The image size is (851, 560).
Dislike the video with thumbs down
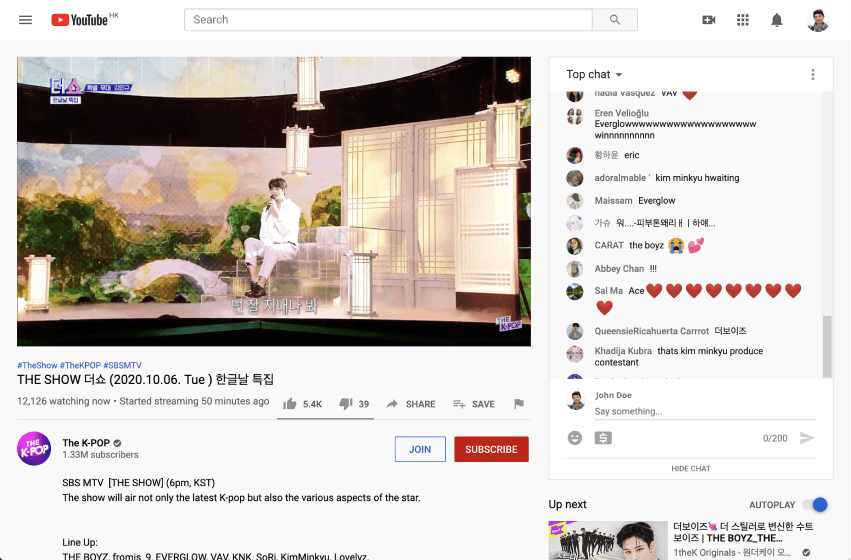(346, 404)
